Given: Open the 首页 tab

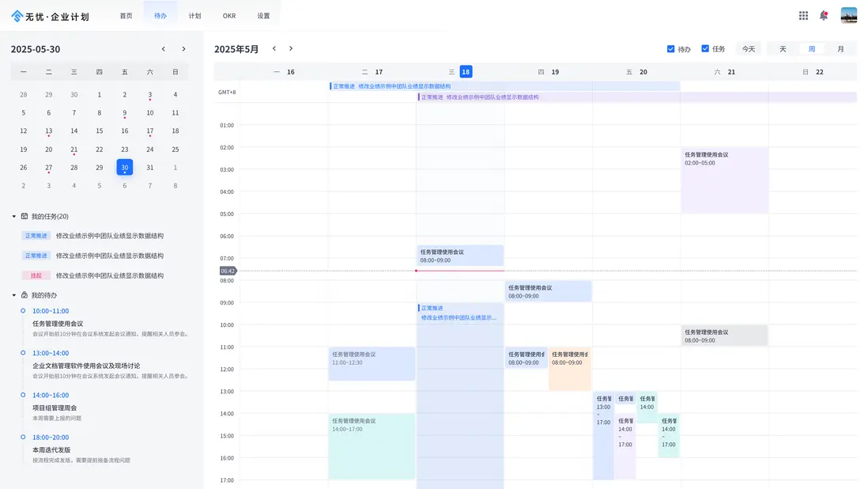Looking at the screenshot, I should [x=126, y=16].
